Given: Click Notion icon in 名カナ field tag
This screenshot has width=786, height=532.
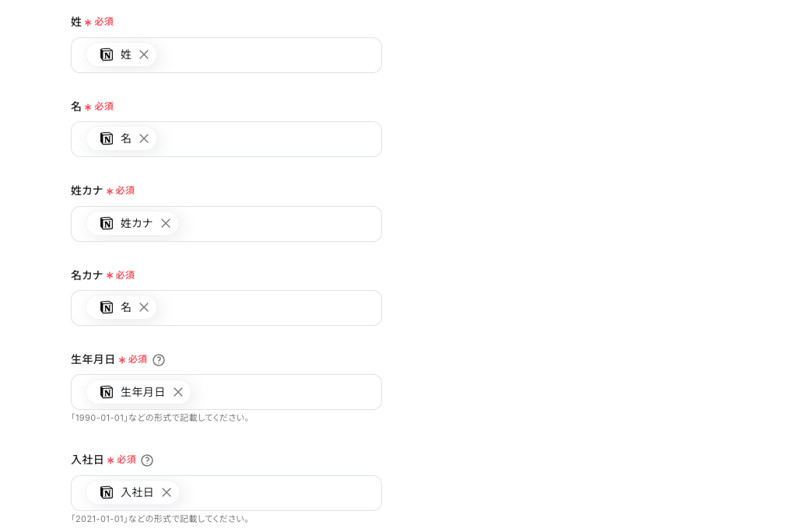Looking at the screenshot, I should pyautogui.click(x=107, y=307).
